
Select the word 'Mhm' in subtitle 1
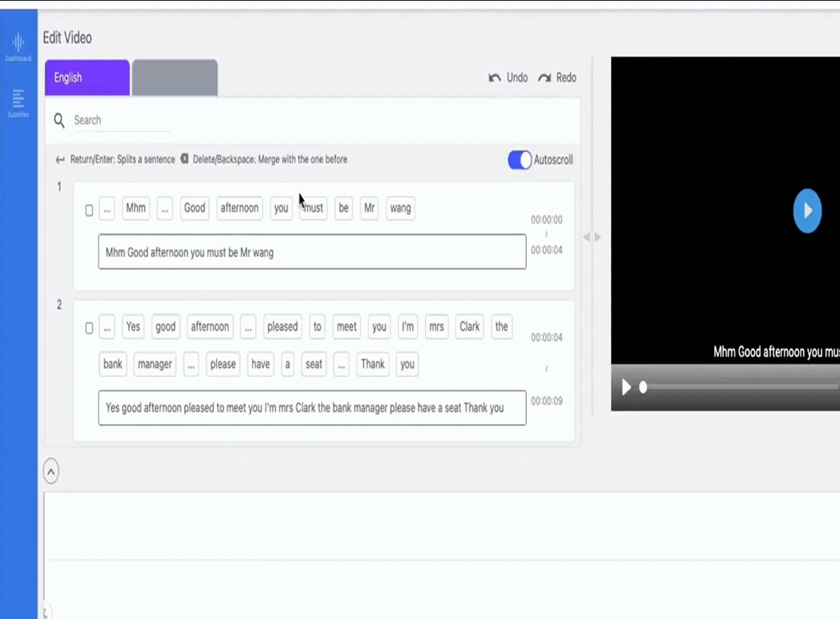(136, 208)
